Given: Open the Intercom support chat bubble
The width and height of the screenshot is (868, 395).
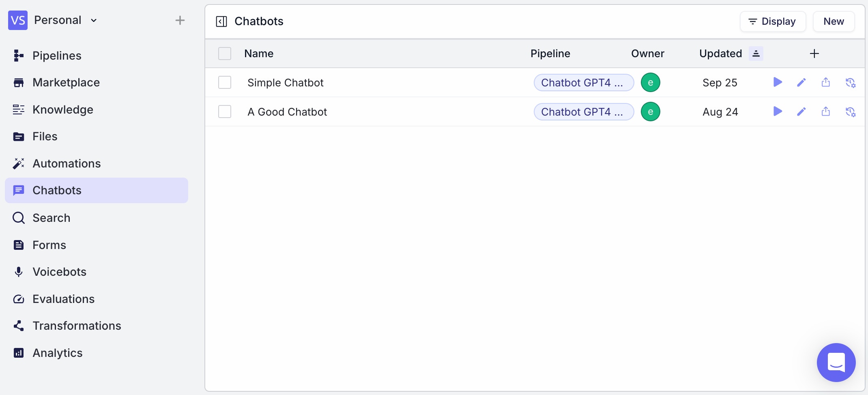Looking at the screenshot, I should [x=836, y=362].
